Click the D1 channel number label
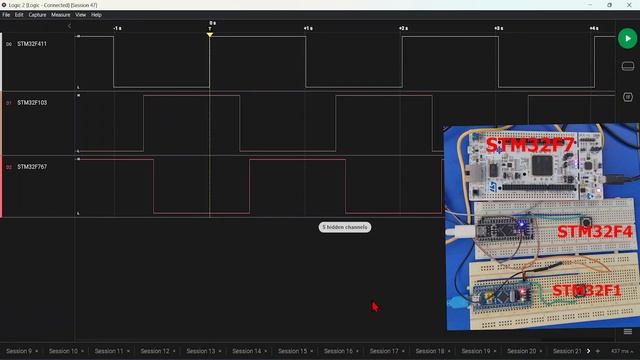Viewport: 640px width, 360px height. click(x=9, y=103)
